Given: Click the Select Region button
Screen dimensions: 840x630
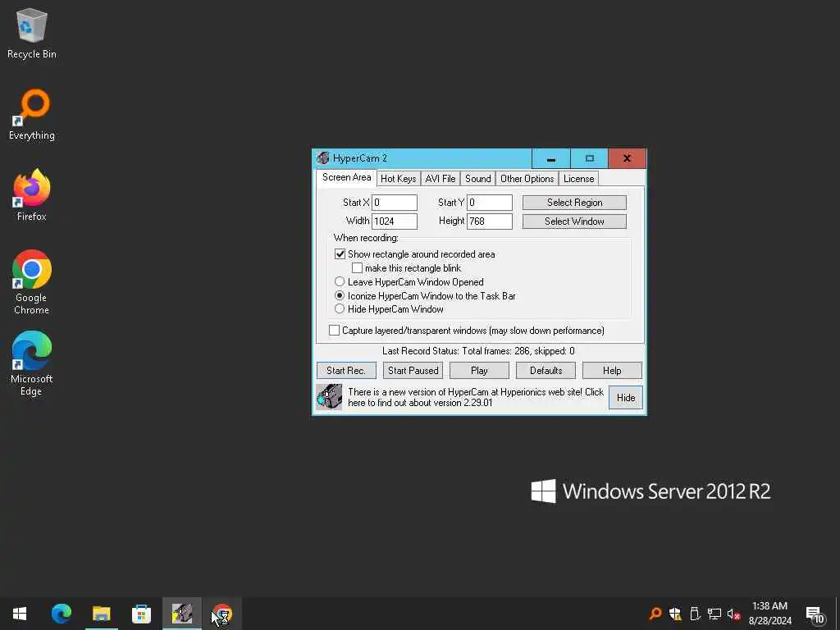Looking at the screenshot, I should [574, 203].
